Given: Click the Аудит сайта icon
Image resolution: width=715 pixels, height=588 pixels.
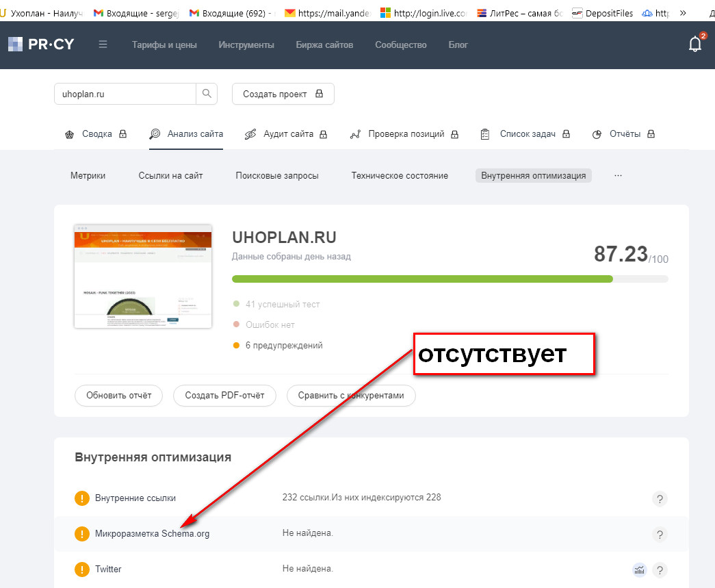Looking at the screenshot, I should [250, 134].
